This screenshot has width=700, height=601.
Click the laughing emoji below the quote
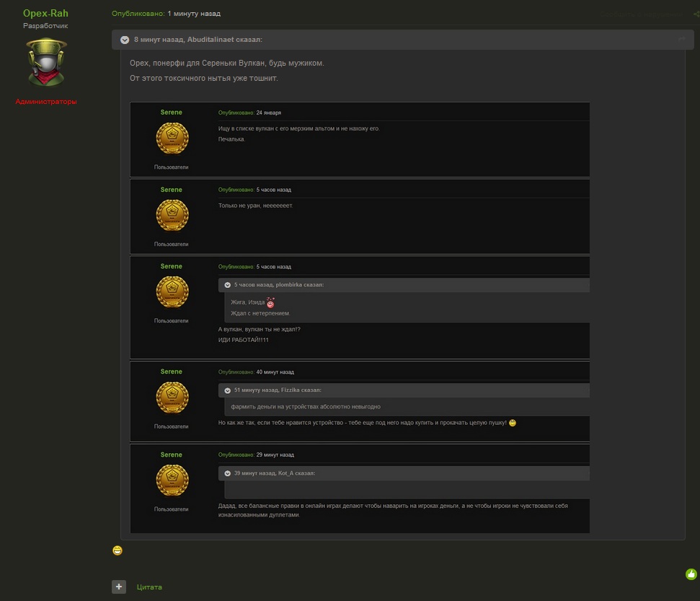118,550
